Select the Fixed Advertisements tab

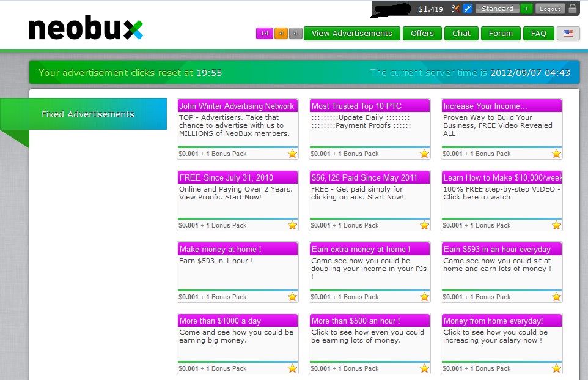(x=88, y=114)
